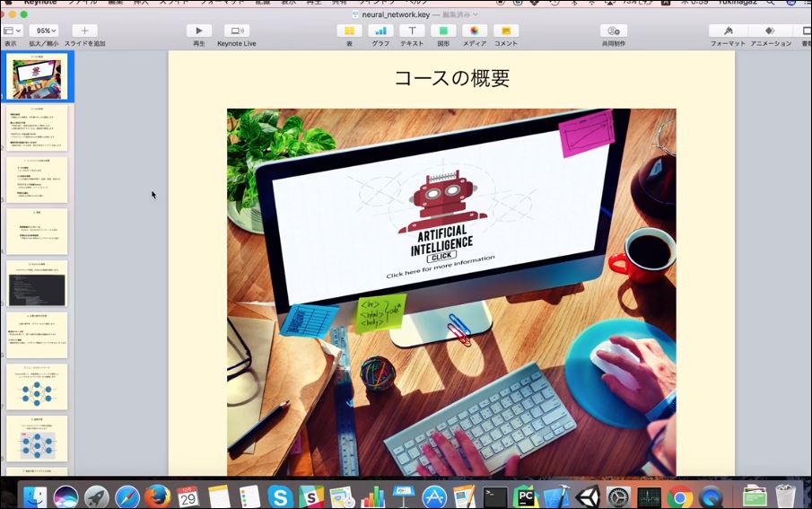Open QuickTime Player from the Dock
812x509 pixels.
tap(711, 497)
